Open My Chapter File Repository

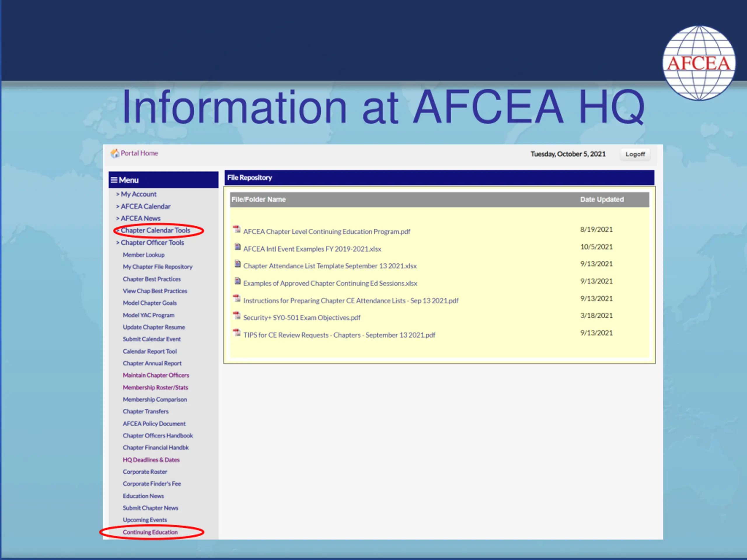coord(158,267)
